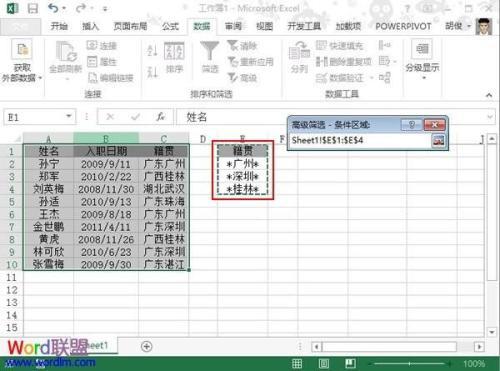
Task: Click the Save icon in quick access toolbar
Action: tap(33, 8)
